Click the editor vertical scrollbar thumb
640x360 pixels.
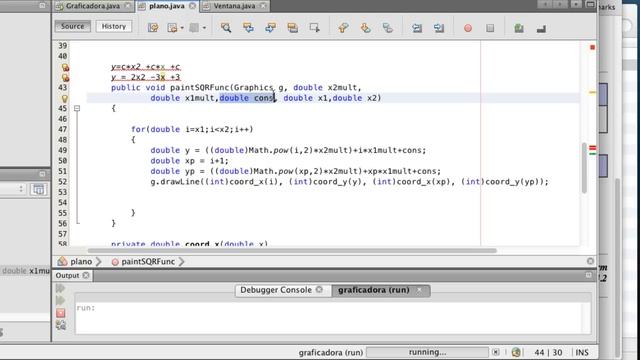point(584,168)
